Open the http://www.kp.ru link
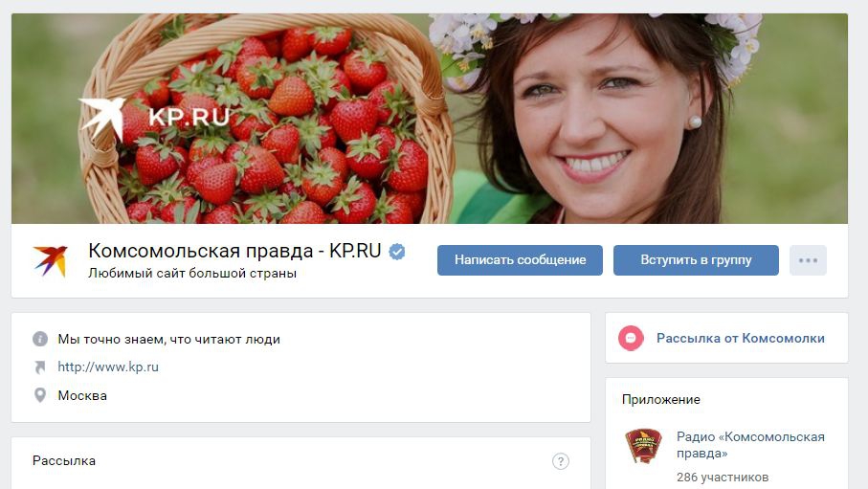 [108, 367]
